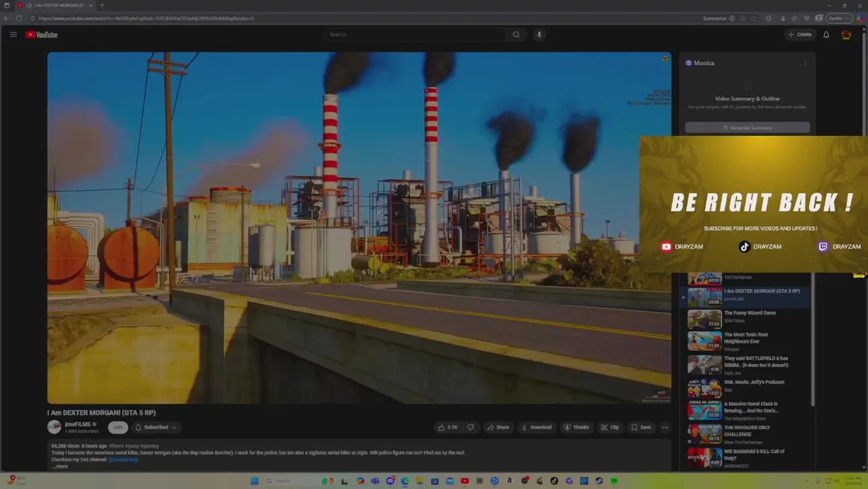Create a Clip of the video
Image resolution: width=868 pixels, height=489 pixels.
click(610, 427)
